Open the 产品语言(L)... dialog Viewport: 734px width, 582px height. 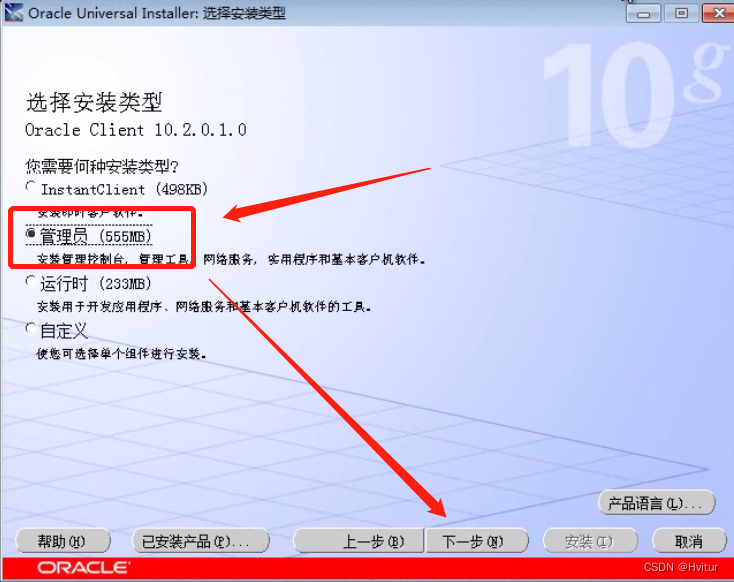pos(656,503)
